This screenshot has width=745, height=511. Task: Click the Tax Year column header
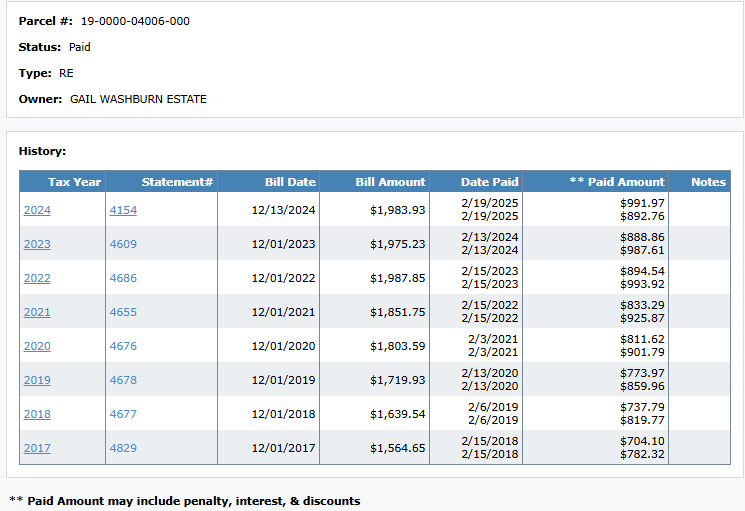74,182
